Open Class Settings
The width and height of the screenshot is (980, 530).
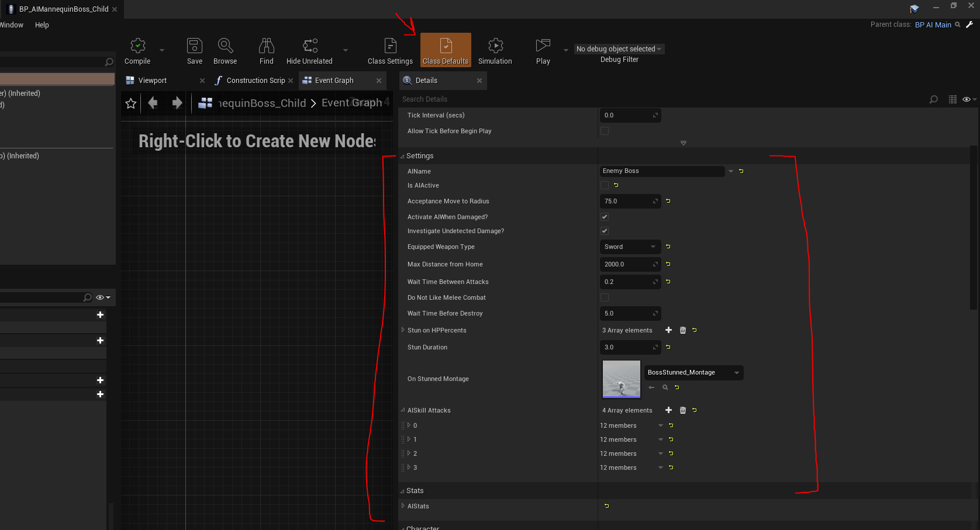(390, 51)
